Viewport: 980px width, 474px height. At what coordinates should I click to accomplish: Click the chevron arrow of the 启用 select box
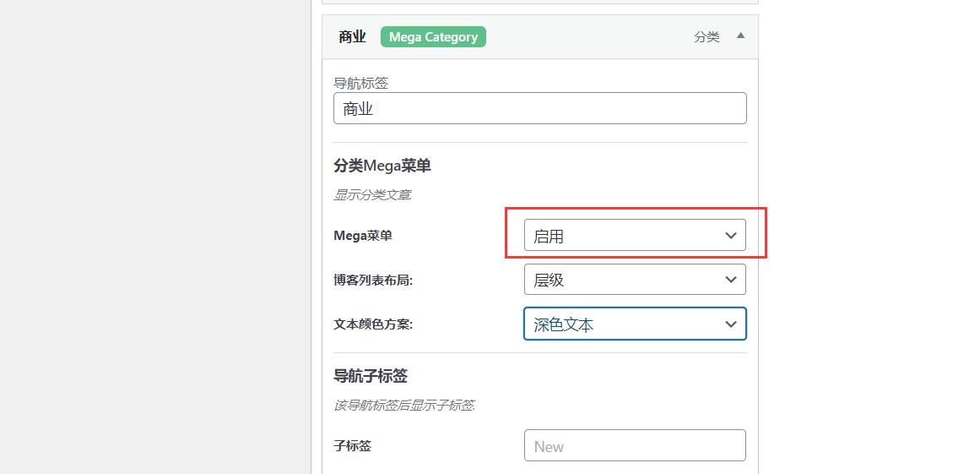(731, 236)
